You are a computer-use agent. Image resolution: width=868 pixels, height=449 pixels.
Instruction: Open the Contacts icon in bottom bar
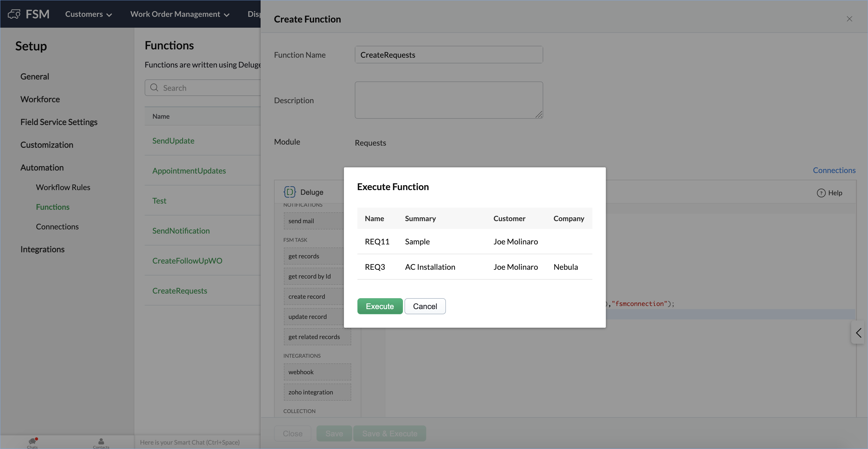101,441
